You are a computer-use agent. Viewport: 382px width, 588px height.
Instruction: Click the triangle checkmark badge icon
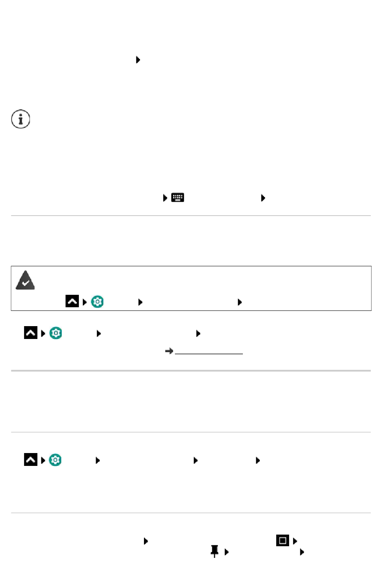point(25,280)
